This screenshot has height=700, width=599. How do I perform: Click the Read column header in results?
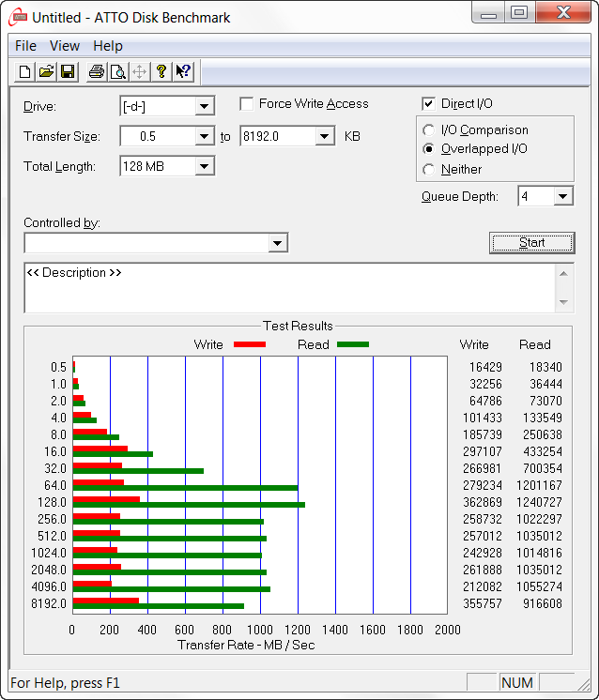pyautogui.click(x=534, y=344)
